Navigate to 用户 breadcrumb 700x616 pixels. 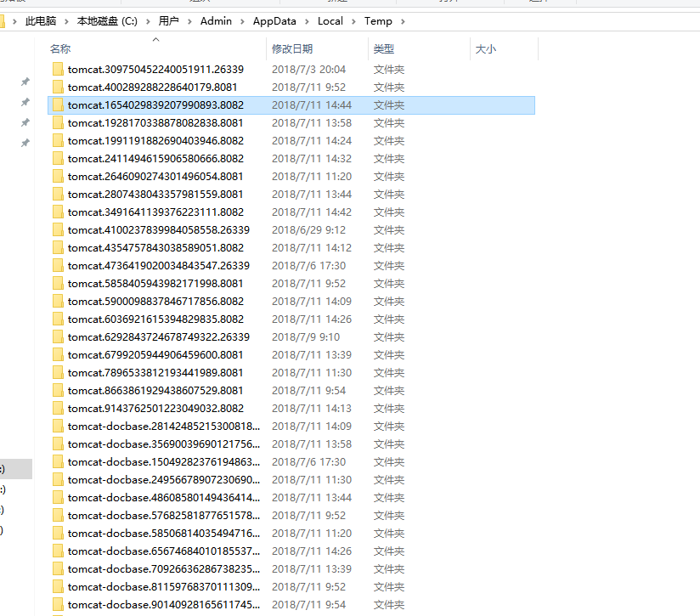click(x=169, y=21)
